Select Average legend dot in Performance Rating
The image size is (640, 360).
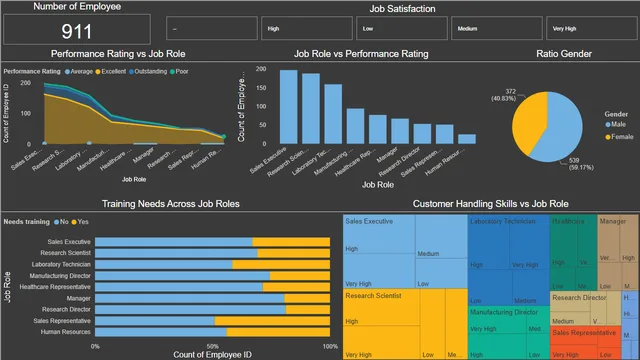click(x=67, y=72)
